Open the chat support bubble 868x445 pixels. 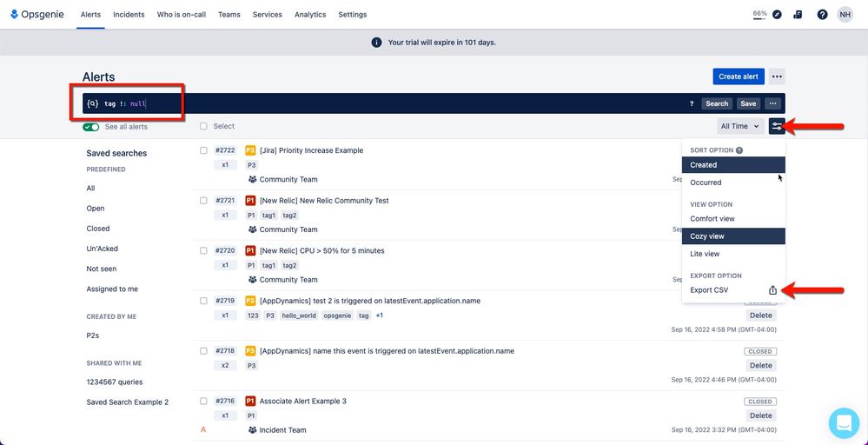point(844,423)
